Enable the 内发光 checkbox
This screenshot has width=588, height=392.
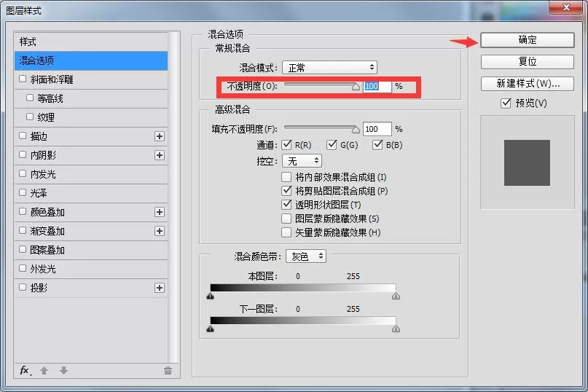click(23, 173)
